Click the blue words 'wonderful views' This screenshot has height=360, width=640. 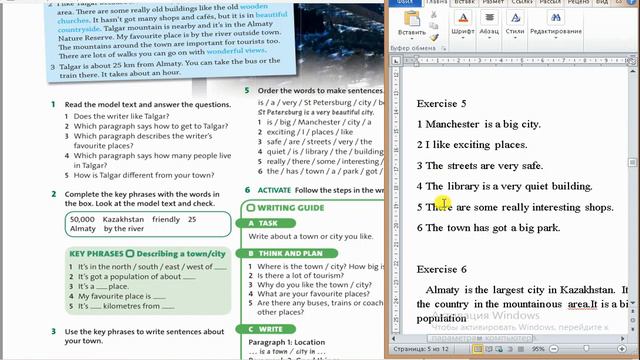(x=236, y=51)
